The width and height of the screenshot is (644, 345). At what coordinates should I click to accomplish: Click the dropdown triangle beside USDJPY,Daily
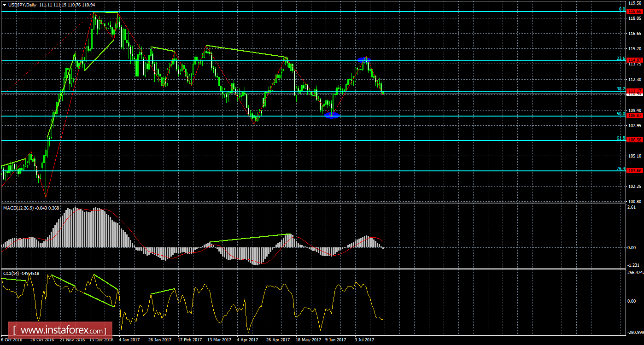tap(5, 4)
